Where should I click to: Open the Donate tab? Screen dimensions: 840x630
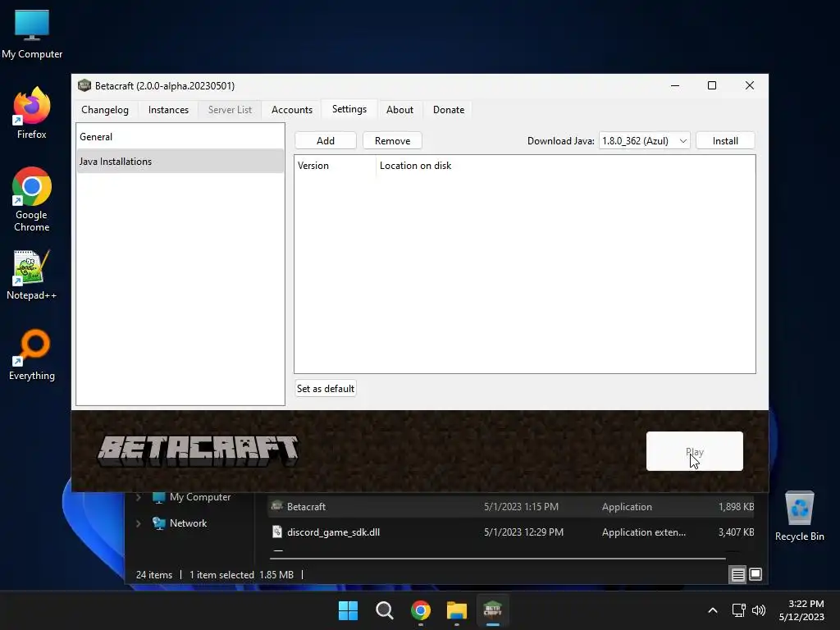pos(449,110)
